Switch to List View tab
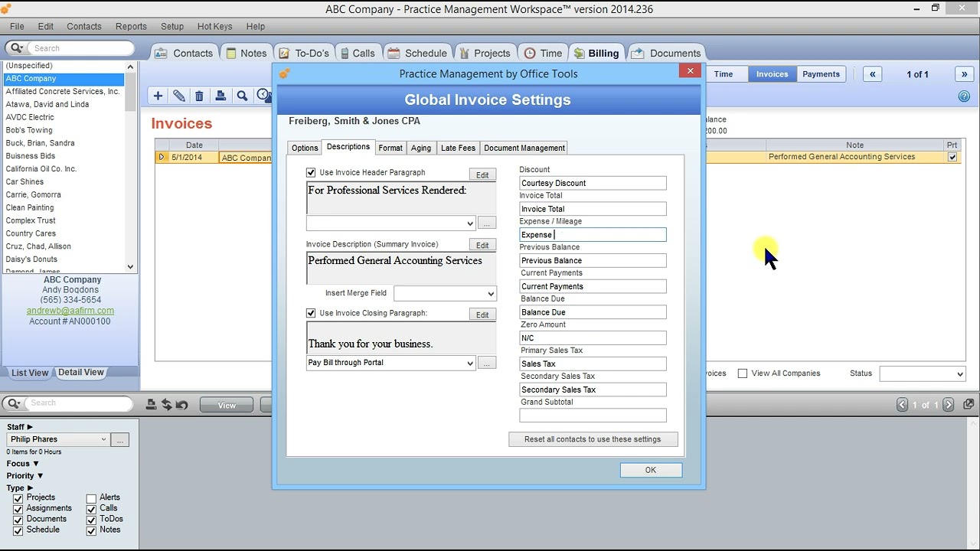Viewport: 980px width, 551px height. click(30, 373)
